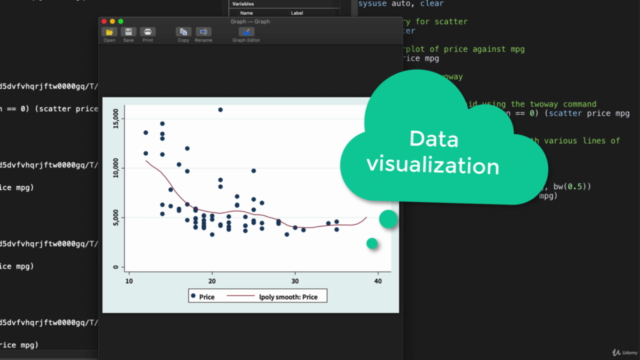This screenshot has width=640, height=360.
Task: Select the x-axis label 10
Action: click(x=129, y=281)
